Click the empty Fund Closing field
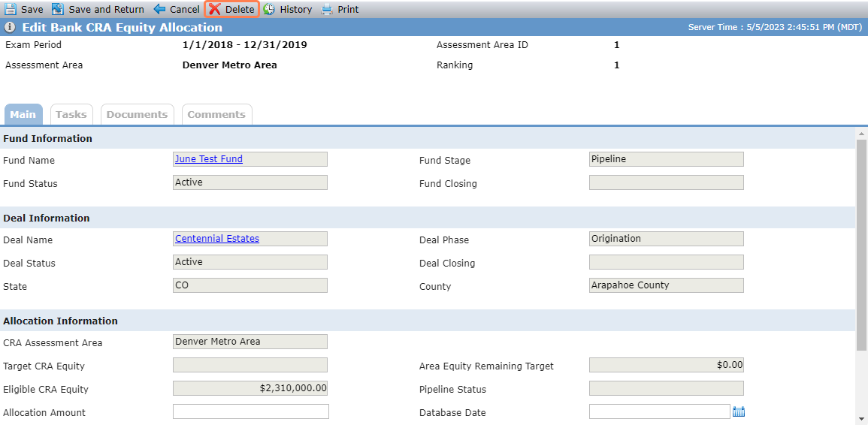Screen dimensions: 868x425 pyautogui.click(x=667, y=182)
